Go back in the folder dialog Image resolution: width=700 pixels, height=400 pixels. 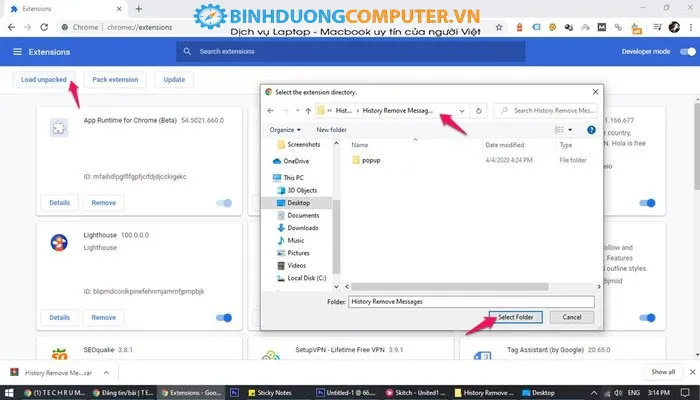(271, 111)
